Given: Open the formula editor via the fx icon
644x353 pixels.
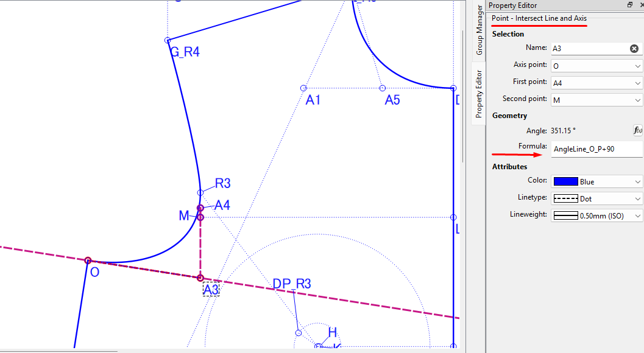Looking at the screenshot, I should (638, 130).
